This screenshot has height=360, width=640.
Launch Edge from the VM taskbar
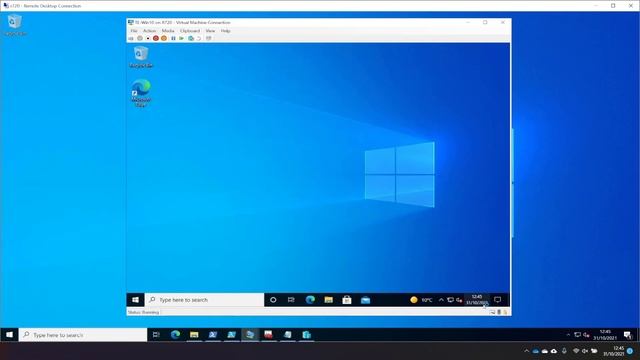tap(310, 300)
